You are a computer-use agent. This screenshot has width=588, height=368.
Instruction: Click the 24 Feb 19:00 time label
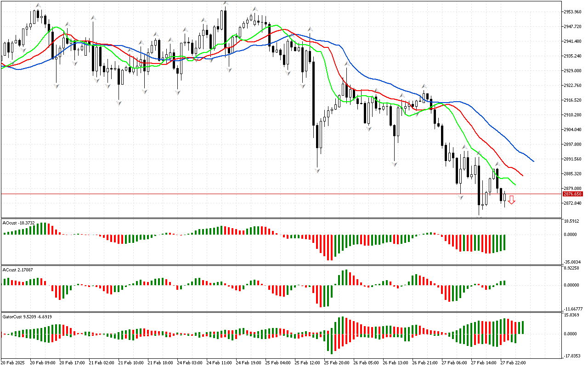(x=248, y=363)
